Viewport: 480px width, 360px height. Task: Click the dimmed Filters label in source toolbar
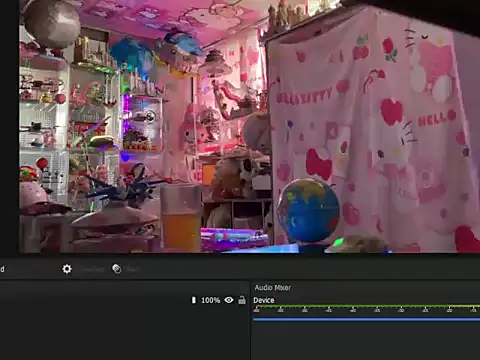click(x=131, y=269)
